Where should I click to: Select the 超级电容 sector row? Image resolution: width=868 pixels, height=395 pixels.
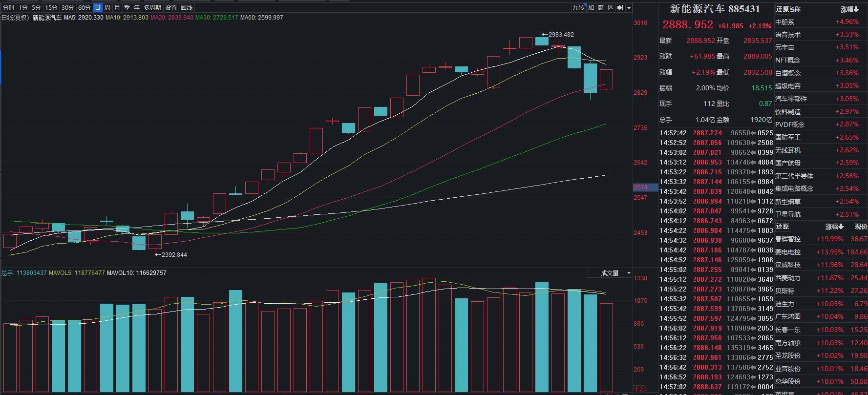click(x=821, y=86)
